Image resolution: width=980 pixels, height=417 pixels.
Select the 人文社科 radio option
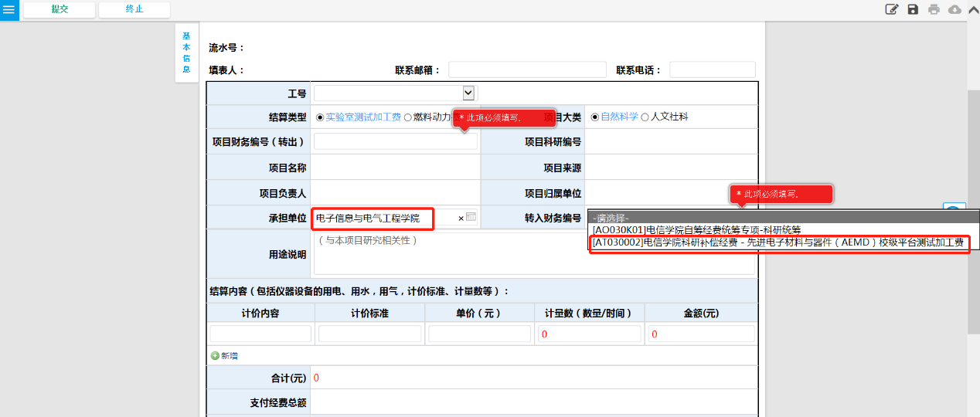click(645, 117)
